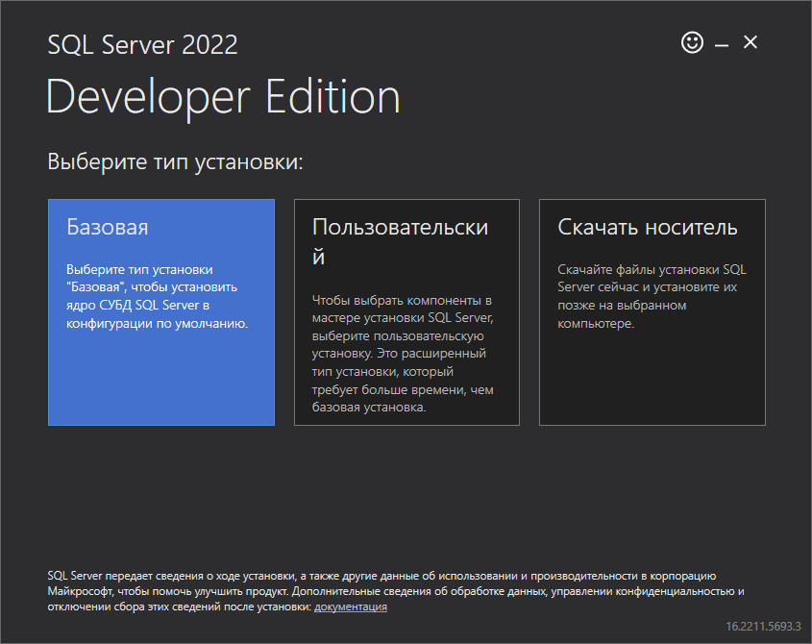Click the Выберите тип установки label

pyautogui.click(x=175, y=161)
